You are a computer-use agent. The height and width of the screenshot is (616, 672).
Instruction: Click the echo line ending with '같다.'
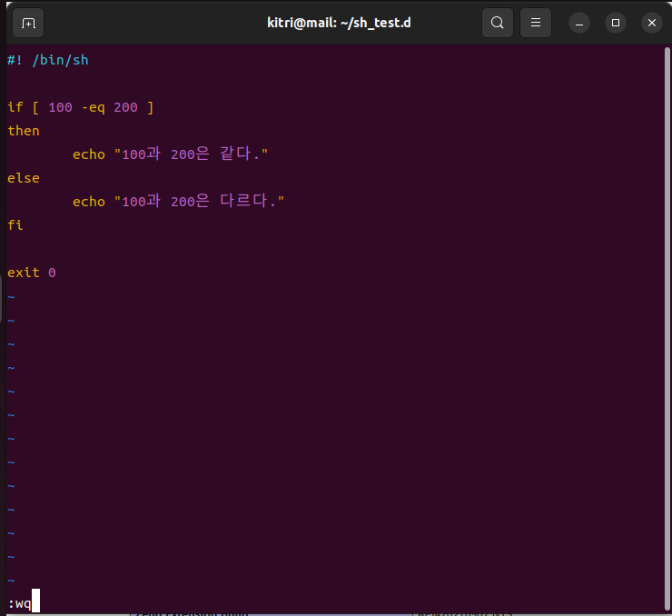pyautogui.click(x=170, y=154)
